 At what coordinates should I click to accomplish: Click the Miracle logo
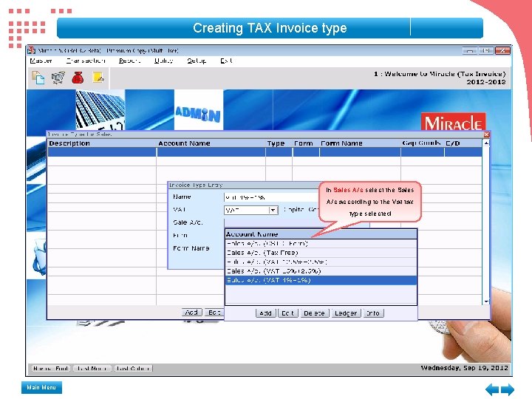point(453,122)
